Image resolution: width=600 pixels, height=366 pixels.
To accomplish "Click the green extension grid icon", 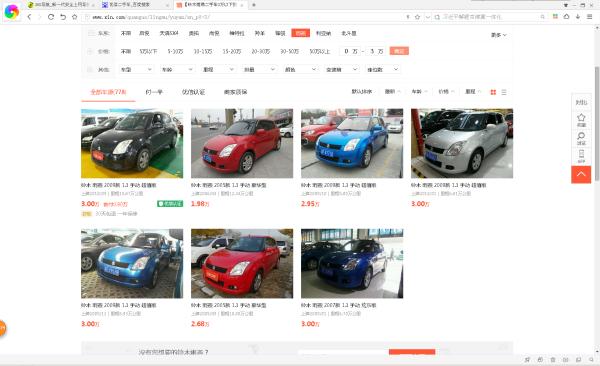I will [555, 16].
